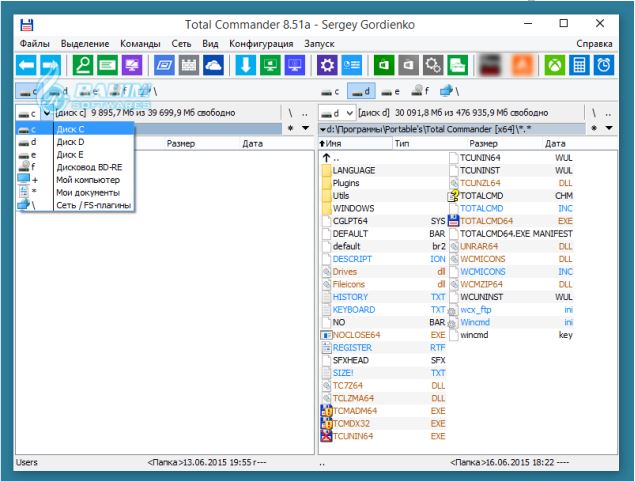
Task: Select the TOTALCMD64 EXE file
Action: 487,220
